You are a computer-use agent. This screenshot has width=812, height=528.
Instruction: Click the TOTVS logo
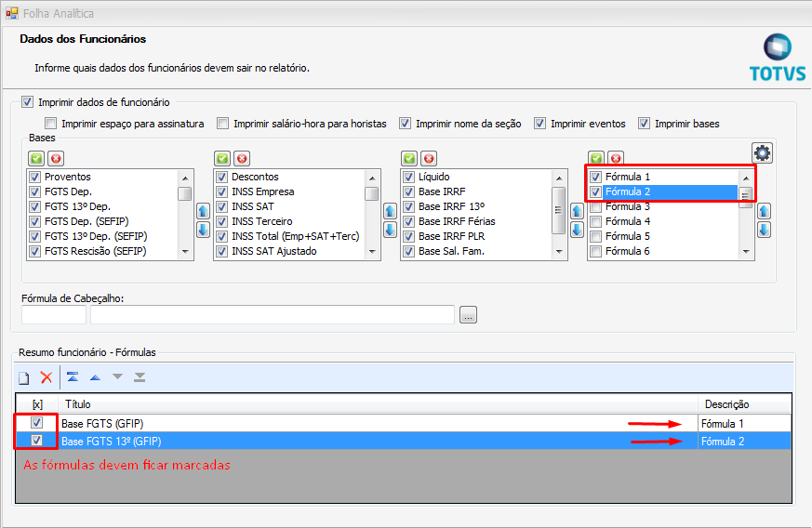pos(778,58)
